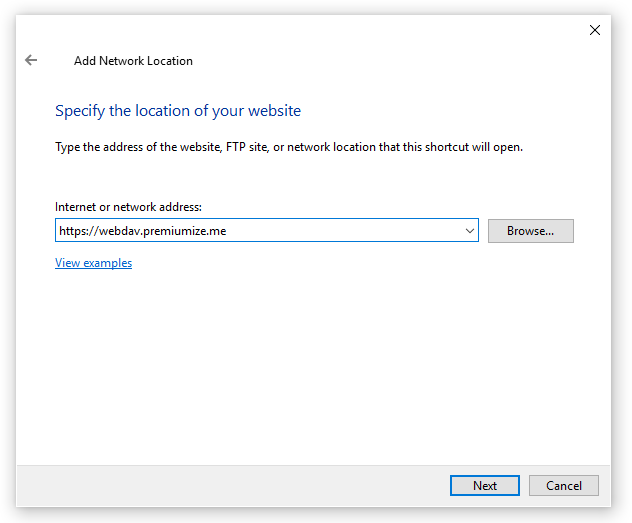Screen dimensions: 632x523
Task: Open the View examples link
Action: click(x=94, y=263)
